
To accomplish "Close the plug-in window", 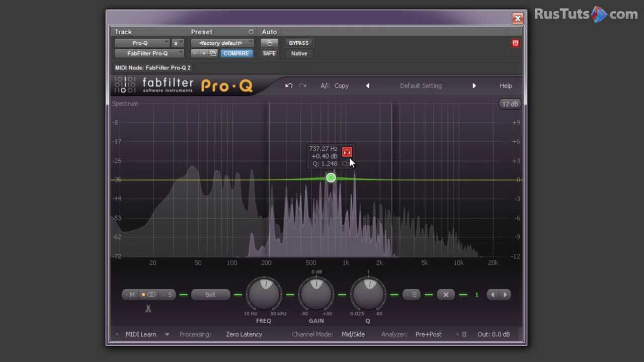I will tap(518, 19).
